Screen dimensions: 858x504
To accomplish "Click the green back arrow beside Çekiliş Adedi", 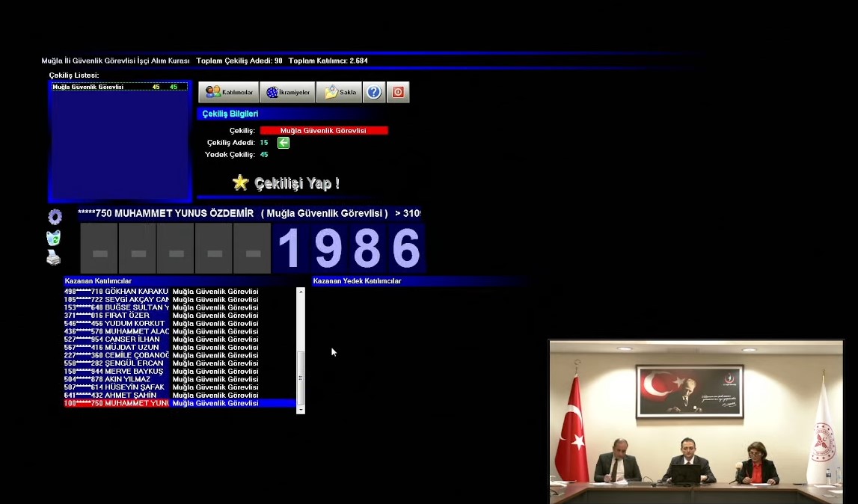I will click(284, 143).
